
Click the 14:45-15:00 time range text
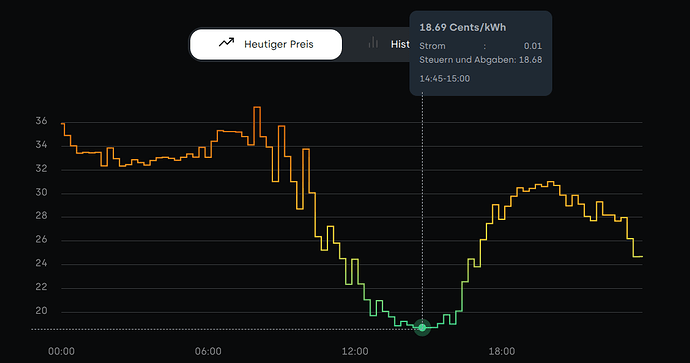(444, 79)
